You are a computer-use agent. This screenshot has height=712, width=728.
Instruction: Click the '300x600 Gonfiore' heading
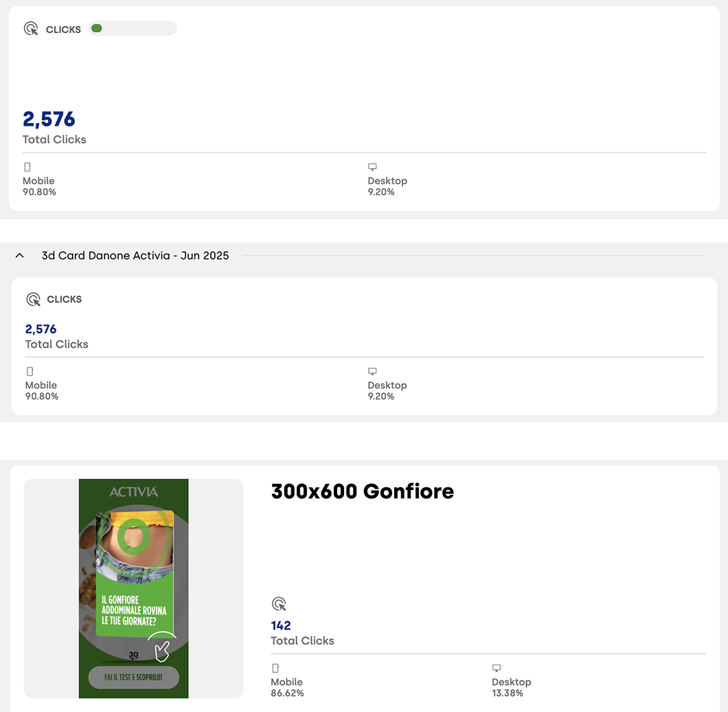362,491
